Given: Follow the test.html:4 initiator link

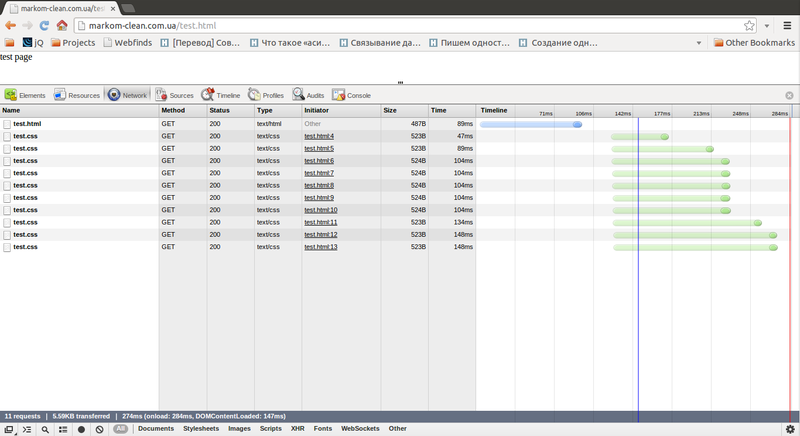Looking at the screenshot, I should coord(319,136).
